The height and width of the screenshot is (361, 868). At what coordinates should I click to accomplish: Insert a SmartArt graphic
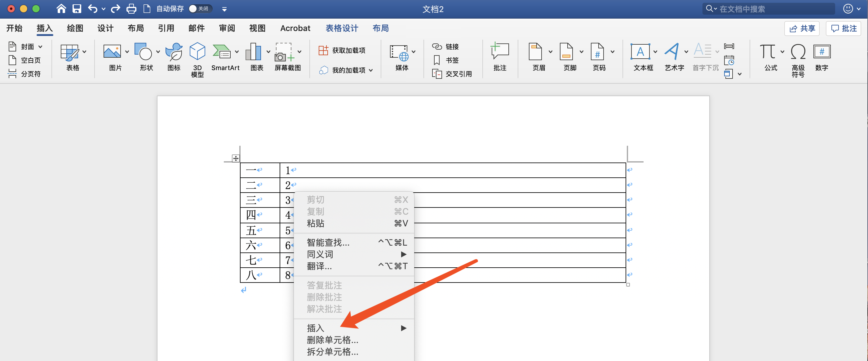[222, 52]
